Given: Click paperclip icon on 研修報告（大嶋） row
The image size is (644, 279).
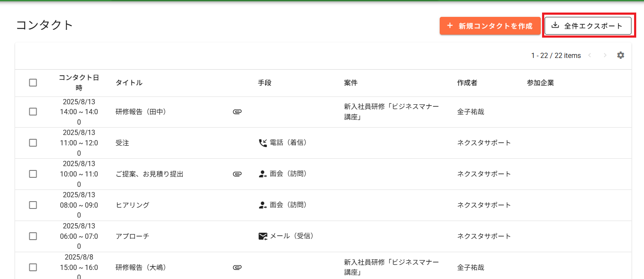Looking at the screenshot, I should 237,267.
